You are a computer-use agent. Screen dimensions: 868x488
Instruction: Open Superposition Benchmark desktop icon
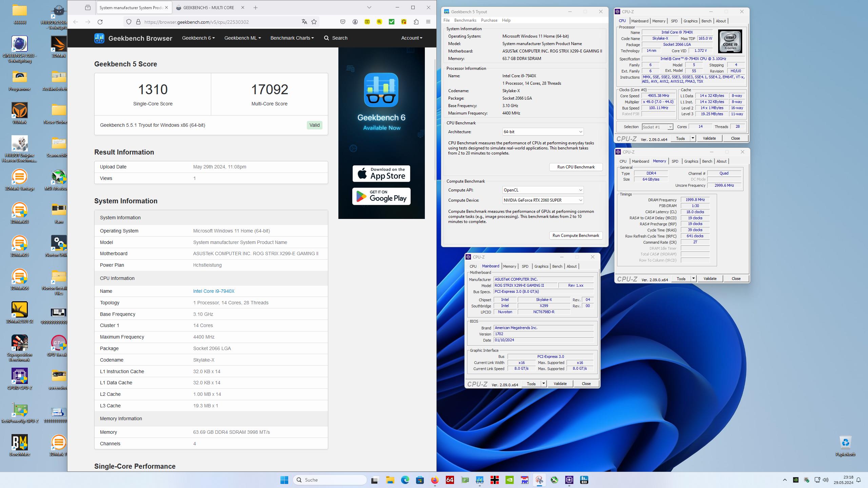click(x=20, y=348)
